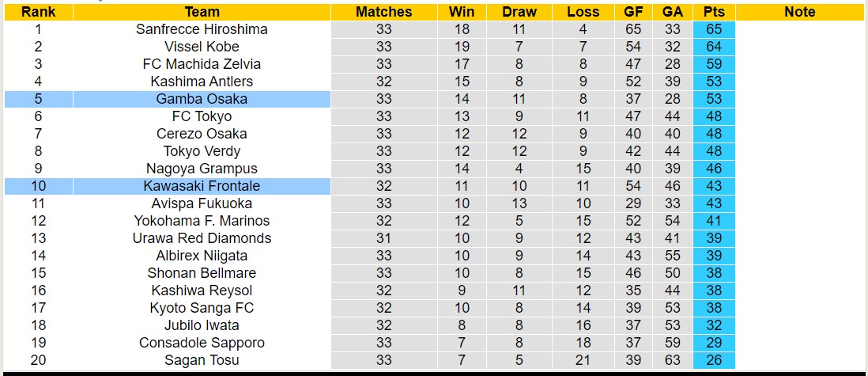Open the Consadole Sapporo team link
Screen dimensions: 868x376
[202, 343]
